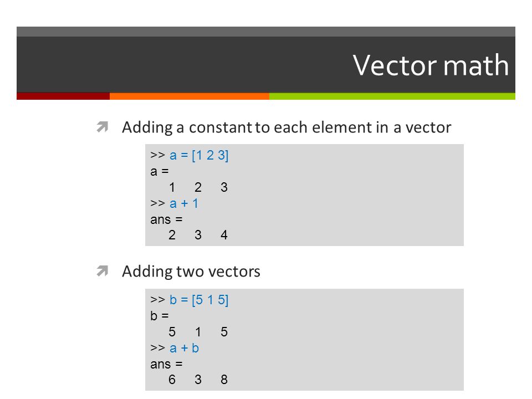Click the orange color bar segment
The width and height of the screenshot is (532, 399).
tap(190, 96)
